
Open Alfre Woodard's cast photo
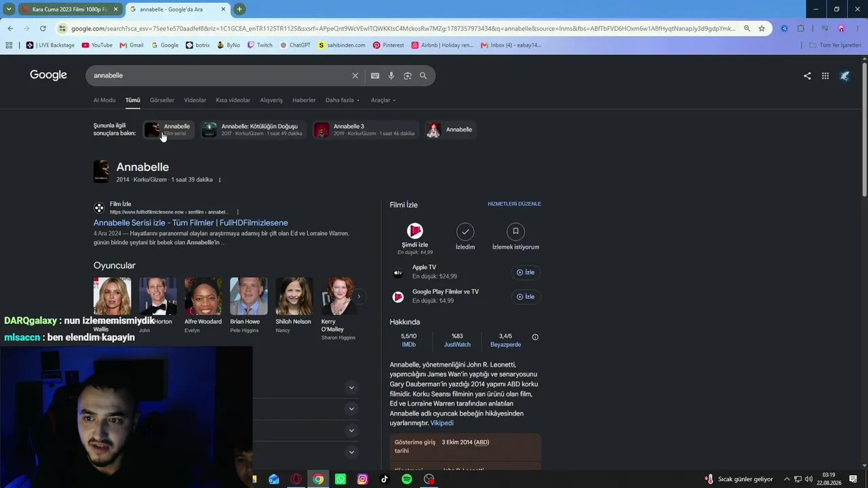(203, 296)
